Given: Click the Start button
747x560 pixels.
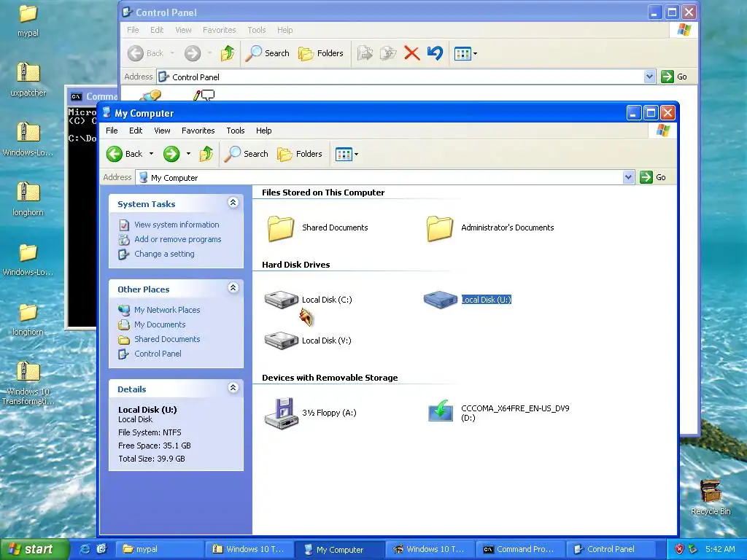Looking at the screenshot, I should click(x=34, y=549).
